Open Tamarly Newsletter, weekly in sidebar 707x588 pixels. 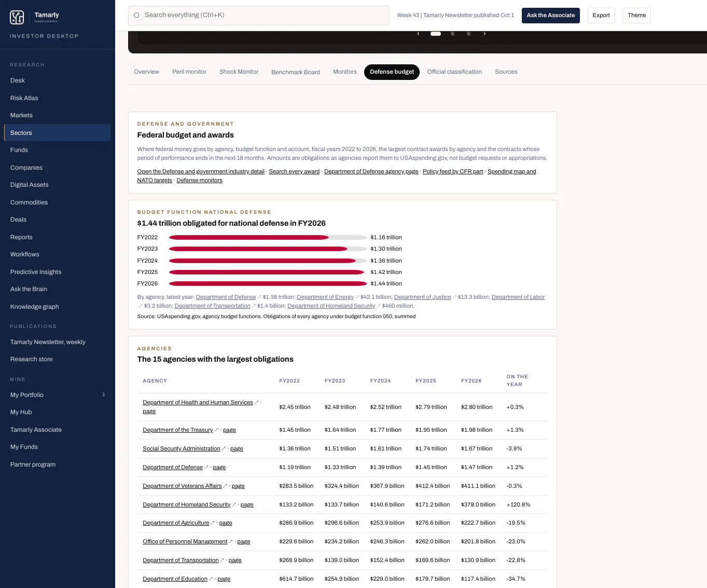(58, 342)
